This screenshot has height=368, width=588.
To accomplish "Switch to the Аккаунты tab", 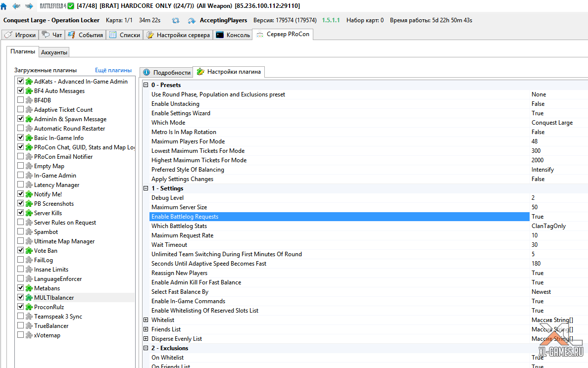I will 54,52.
